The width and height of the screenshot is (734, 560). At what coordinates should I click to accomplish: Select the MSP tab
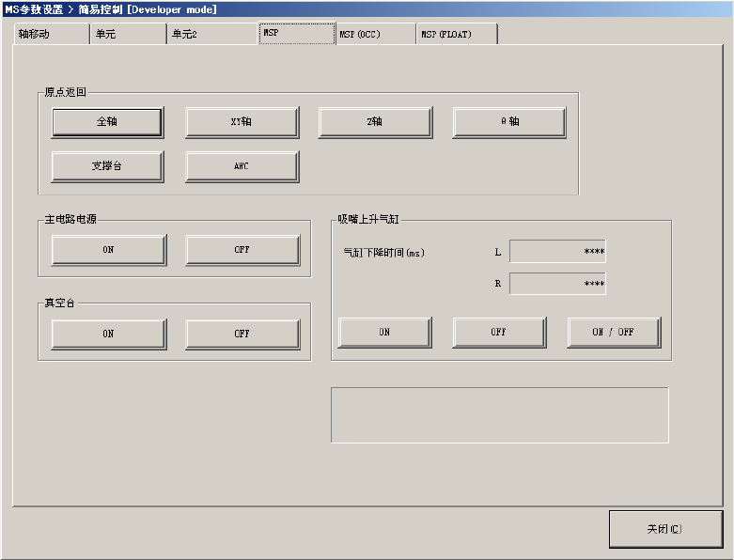297,33
